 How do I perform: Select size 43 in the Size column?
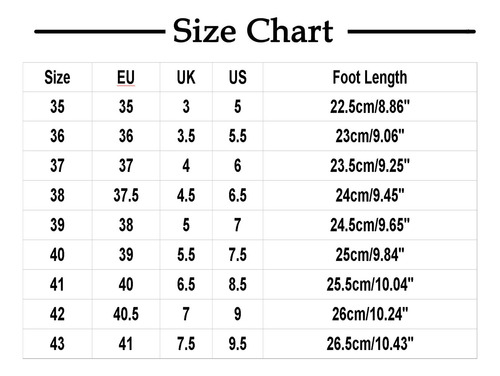pyautogui.click(x=57, y=344)
